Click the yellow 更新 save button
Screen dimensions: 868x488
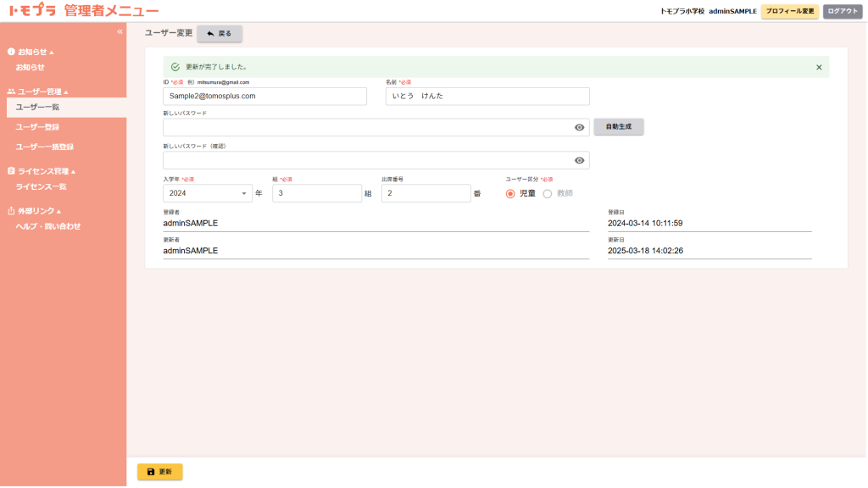pos(159,471)
